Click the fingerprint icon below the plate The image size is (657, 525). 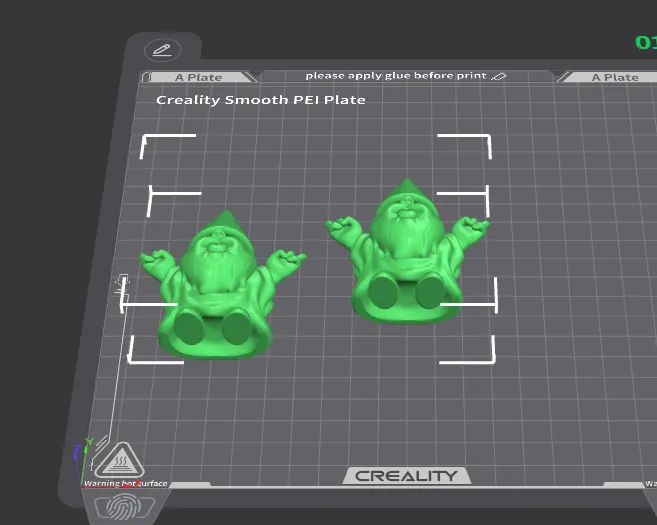coord(124,507)
